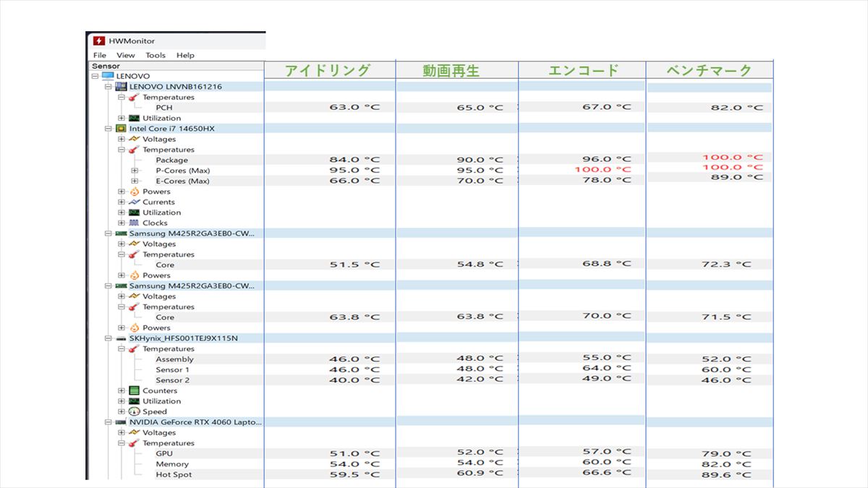
Task: Click the Voltages icon under Intel Core i7
Action: (134, 139)
